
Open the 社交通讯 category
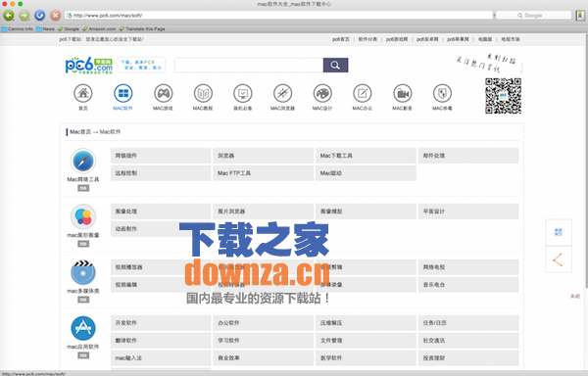point(468,341)
